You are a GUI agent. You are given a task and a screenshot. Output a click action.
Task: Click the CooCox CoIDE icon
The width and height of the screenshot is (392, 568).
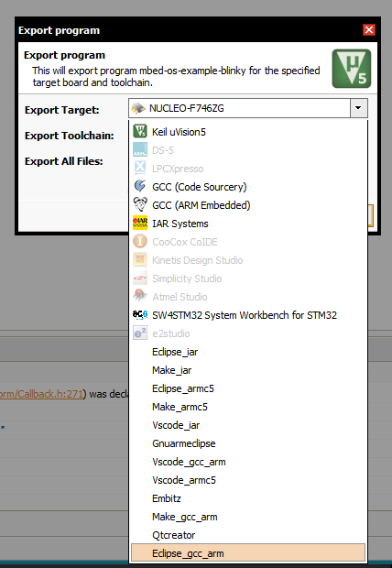point(140,241)
